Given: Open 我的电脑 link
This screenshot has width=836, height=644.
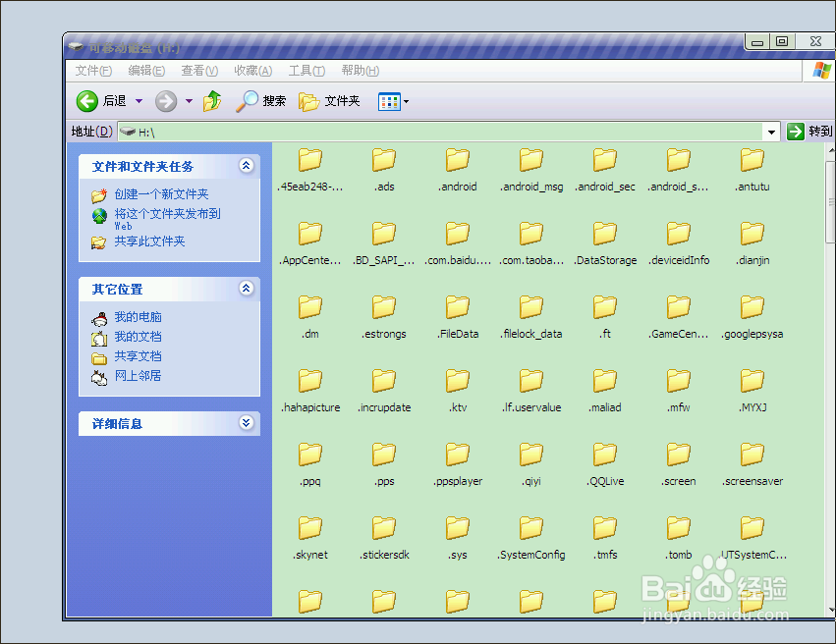Looking at the screenshot, I should (x=138, y=317).
